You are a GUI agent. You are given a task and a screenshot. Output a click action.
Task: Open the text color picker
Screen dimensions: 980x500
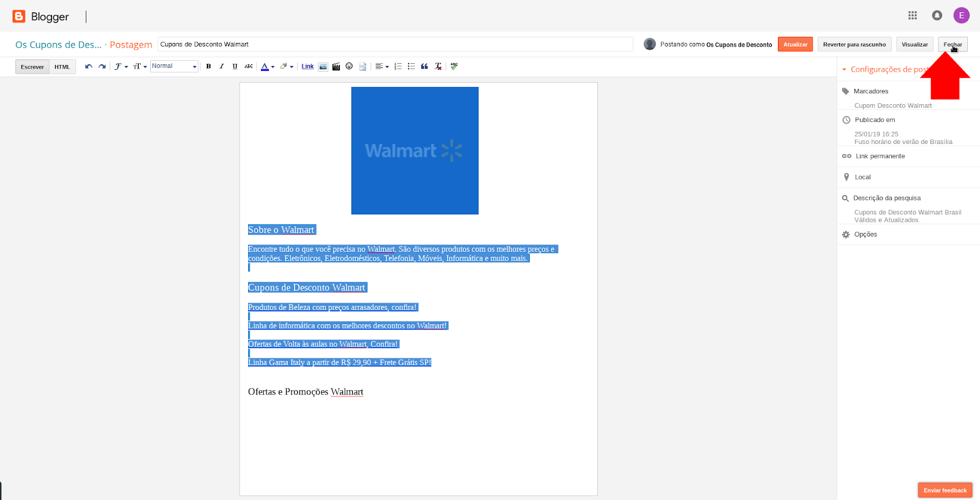tap(268, 66)
